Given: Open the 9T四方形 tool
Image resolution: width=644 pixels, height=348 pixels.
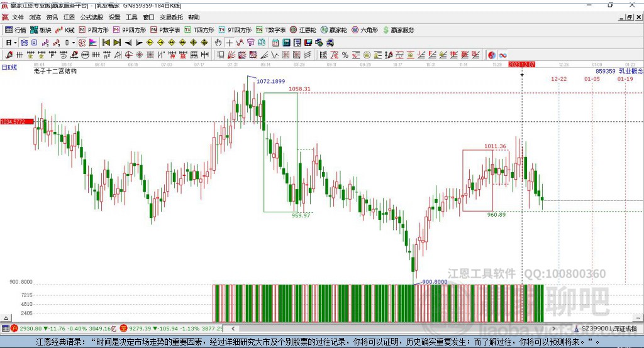Looking at the screenshot, I should point(235,30).
